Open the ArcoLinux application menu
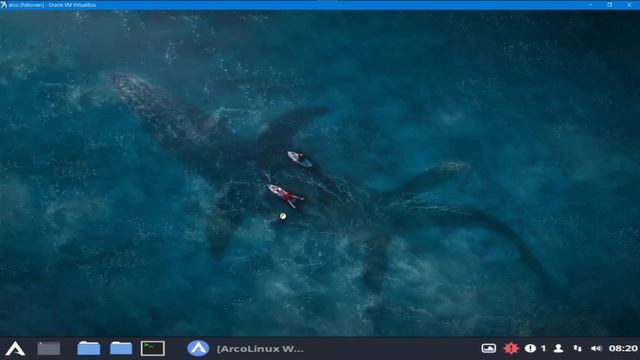640x360 pixels. (15, 349)
